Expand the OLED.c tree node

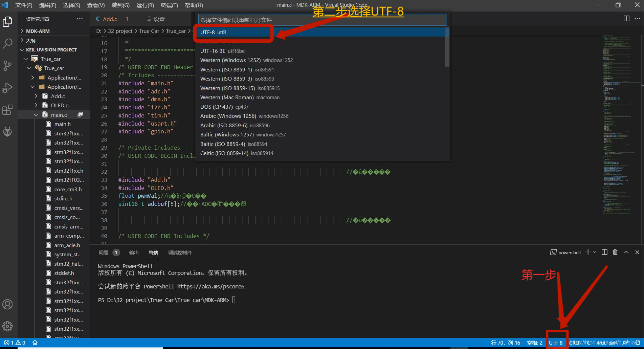(36, 106)
